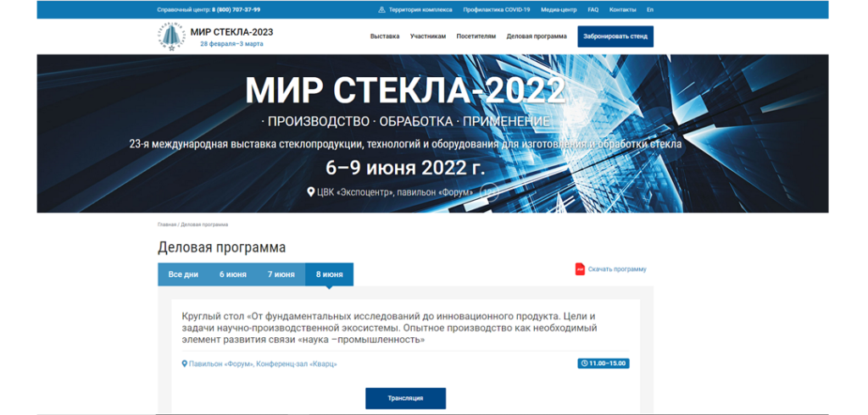The width and height of the screenshot is (868, 415).
Task: Click the МИР СТЕКЛА-2023 site title
Action: click(231, 32)
